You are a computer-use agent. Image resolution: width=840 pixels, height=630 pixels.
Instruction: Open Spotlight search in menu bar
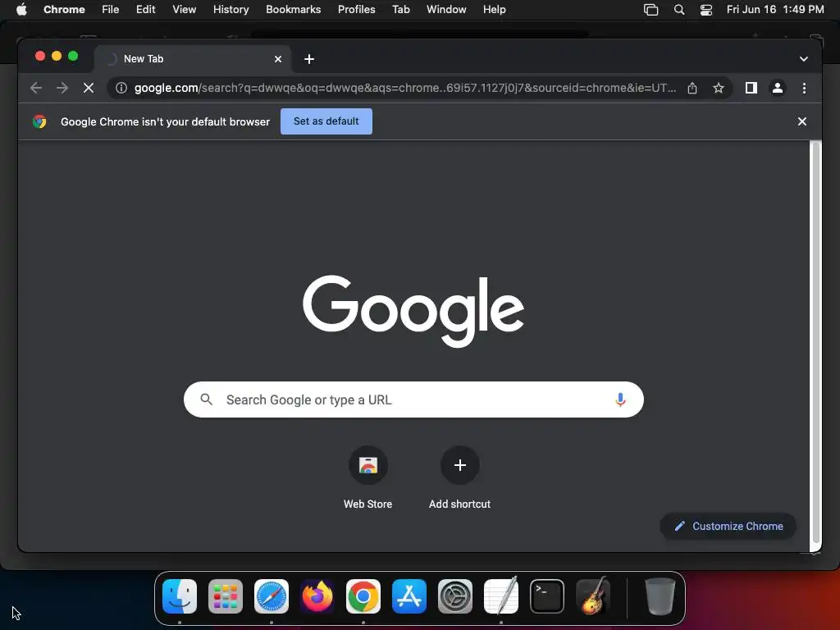[678, 10]
